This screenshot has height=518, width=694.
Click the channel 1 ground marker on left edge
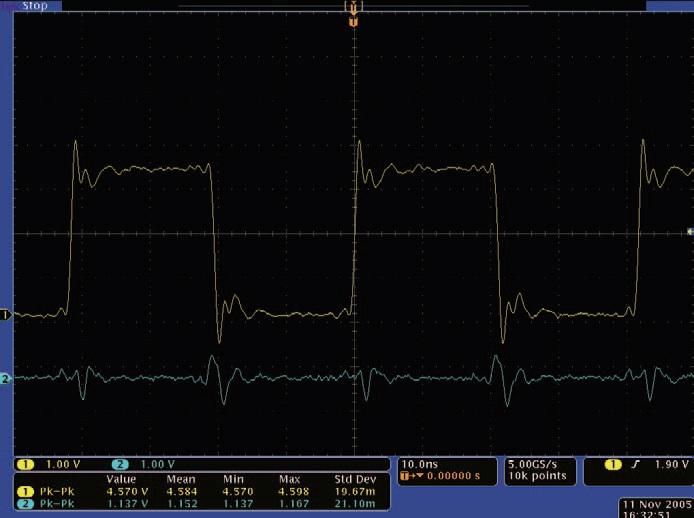tap(5, 315)
